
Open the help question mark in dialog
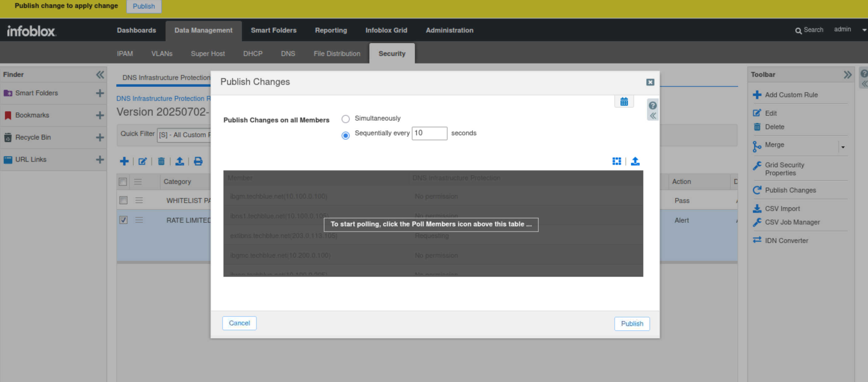pos(653,106)
